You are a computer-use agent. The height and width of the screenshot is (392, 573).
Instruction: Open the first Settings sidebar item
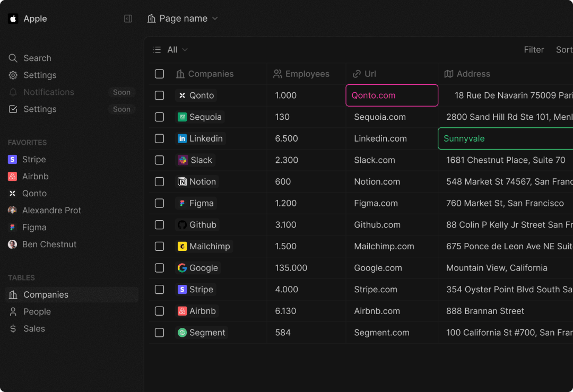point(72,75)
